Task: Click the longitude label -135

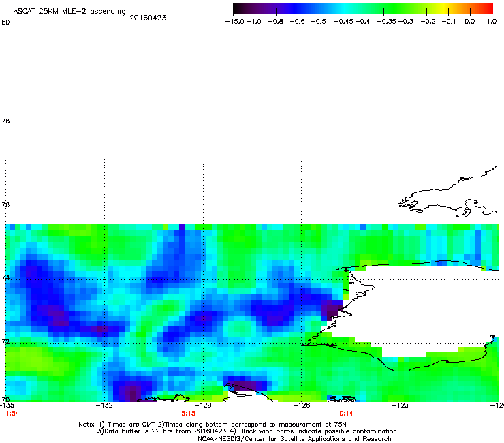Action: [7, 406]
